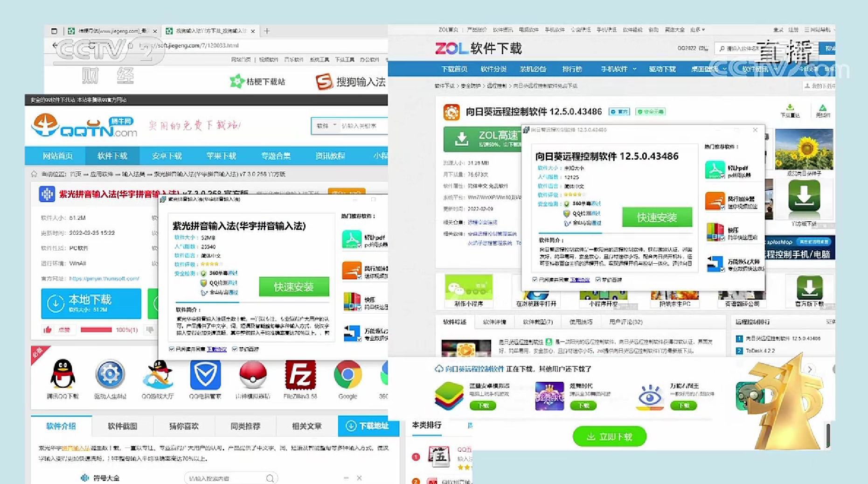Select 软件下载 tab in QQTN nav bar
Image resolution: width=868 pixels, height=484 pixels.
coord(112,156)
